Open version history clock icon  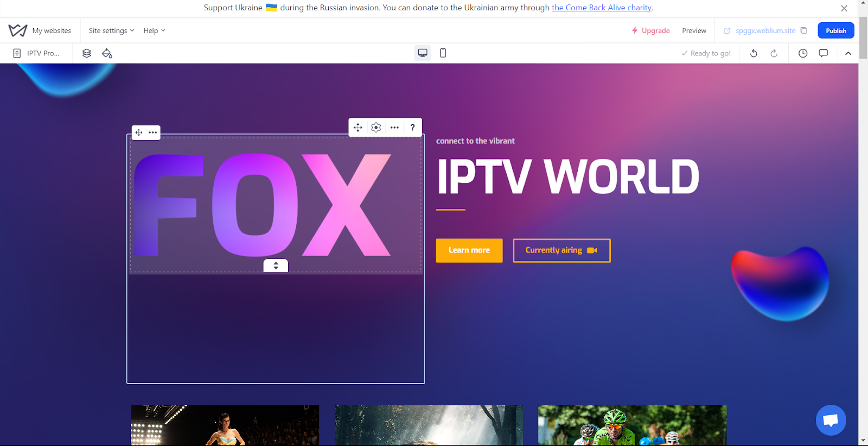[803, 53]
